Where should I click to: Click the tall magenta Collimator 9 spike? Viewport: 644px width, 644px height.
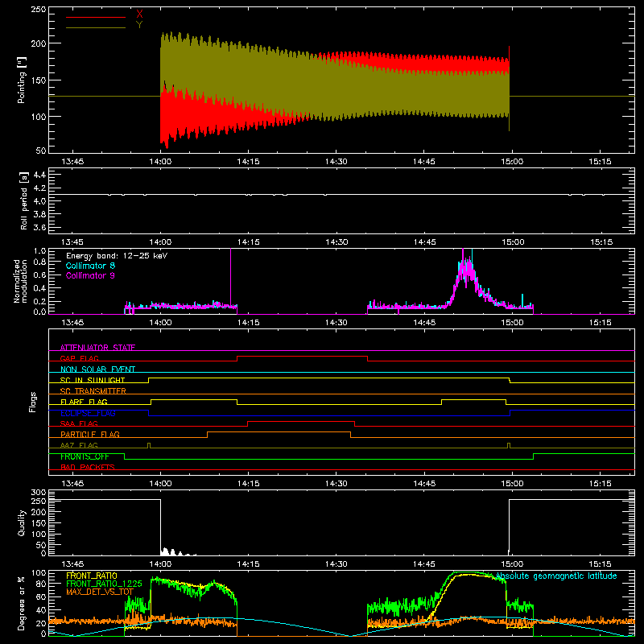[230, 276]
